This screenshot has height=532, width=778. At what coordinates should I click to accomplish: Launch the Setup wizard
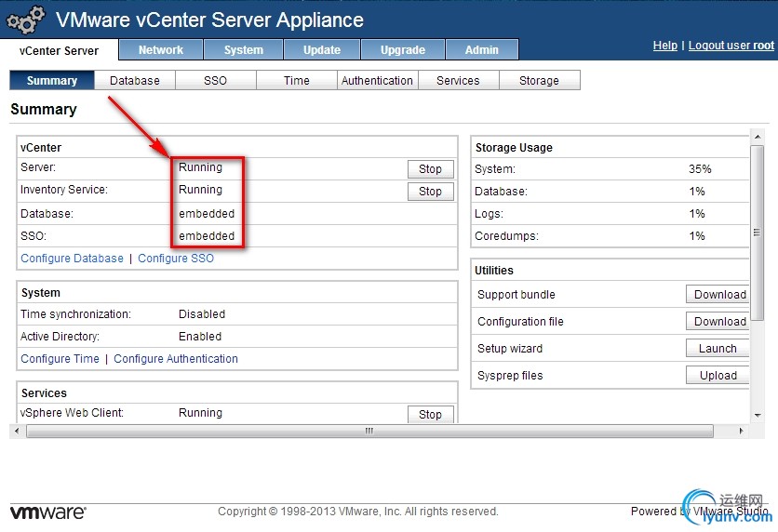click(x=718, y=348)
